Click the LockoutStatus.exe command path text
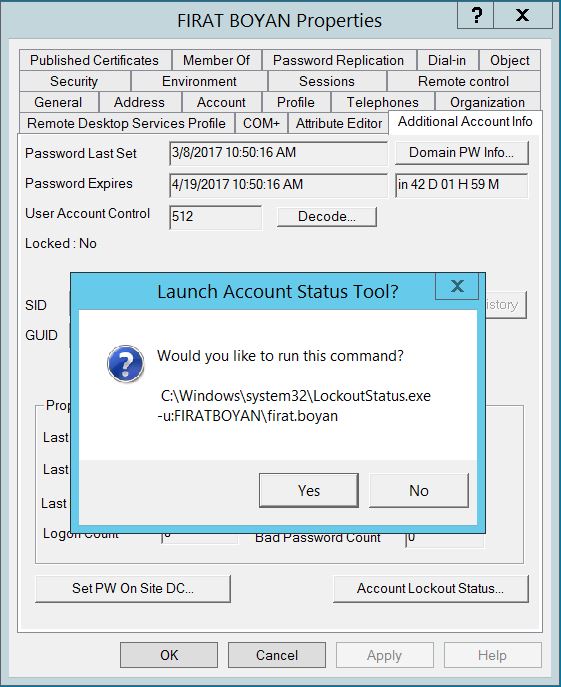 tap(296, 396)
